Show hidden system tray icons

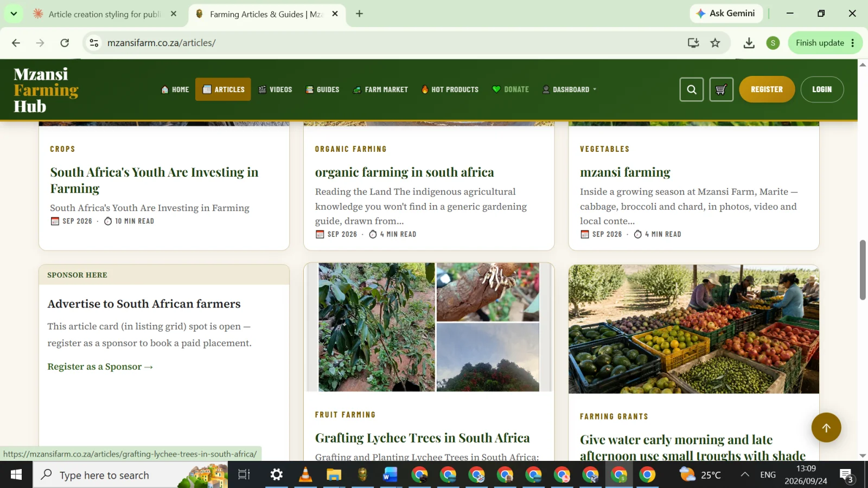[x=745, y=475]
